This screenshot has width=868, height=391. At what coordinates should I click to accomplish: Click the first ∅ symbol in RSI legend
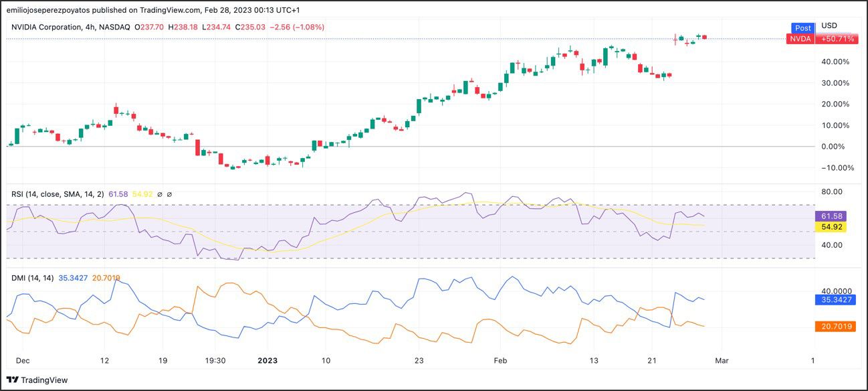160,194
